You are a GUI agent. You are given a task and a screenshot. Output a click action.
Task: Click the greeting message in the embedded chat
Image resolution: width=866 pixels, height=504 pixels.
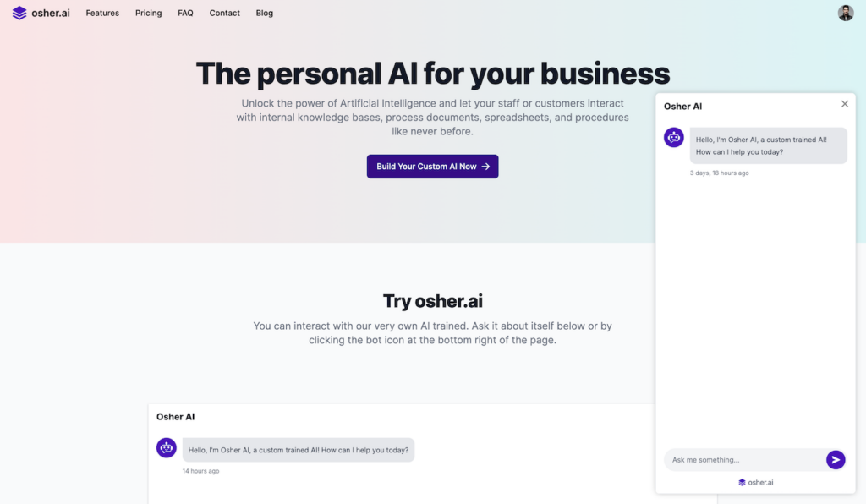pyautogui.click(x=299, y=450)
